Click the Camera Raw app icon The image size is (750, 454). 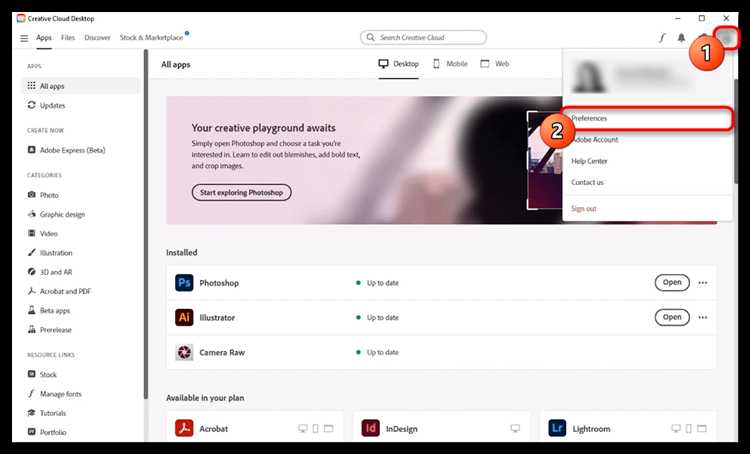point(184,352)
